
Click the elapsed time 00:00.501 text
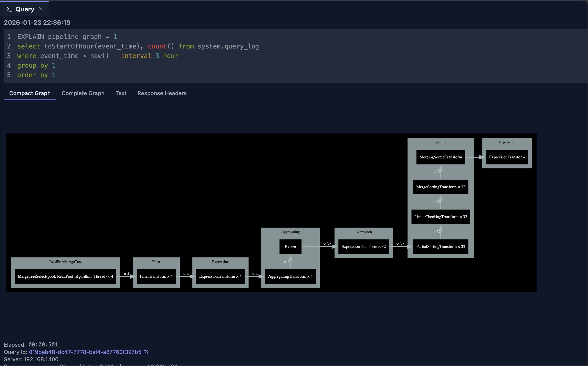(x=43, y=344)
